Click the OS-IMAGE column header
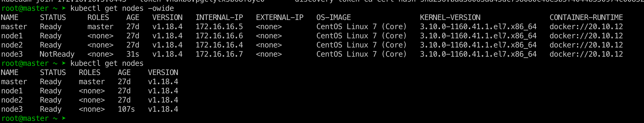 (x=334, y=18)
